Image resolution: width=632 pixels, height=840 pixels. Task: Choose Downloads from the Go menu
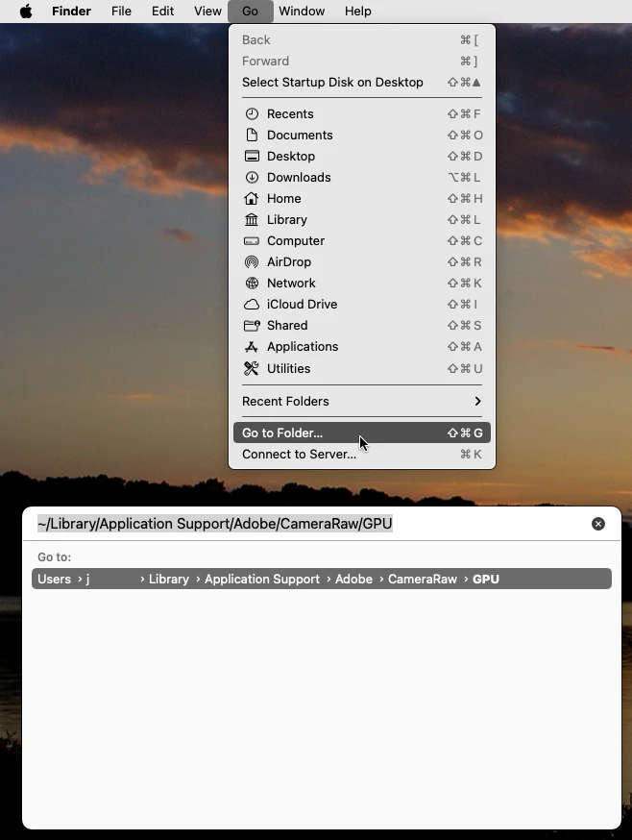point(362,177)
